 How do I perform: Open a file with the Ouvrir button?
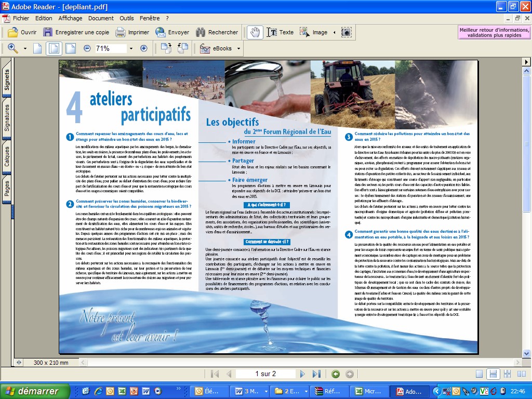click(22, 32)
